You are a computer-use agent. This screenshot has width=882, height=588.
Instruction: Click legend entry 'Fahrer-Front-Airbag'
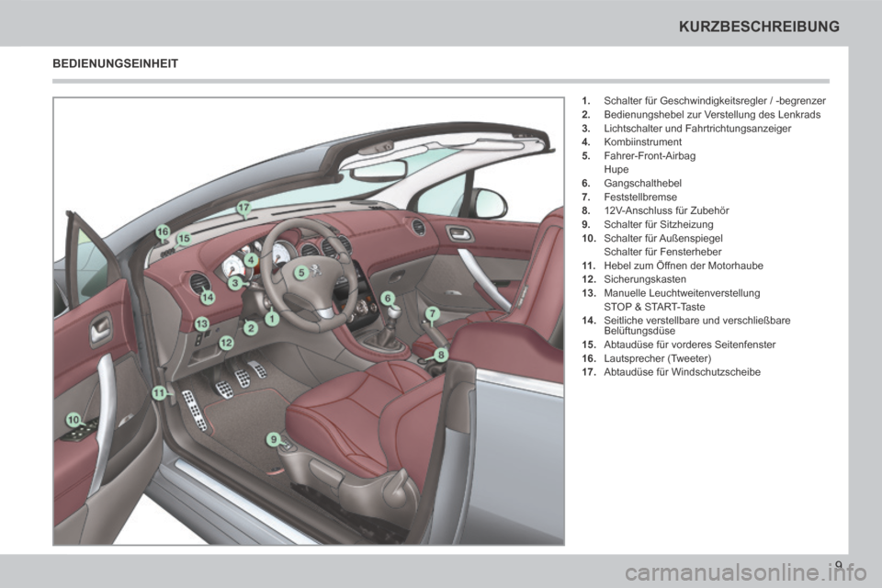tap(650, 156)
